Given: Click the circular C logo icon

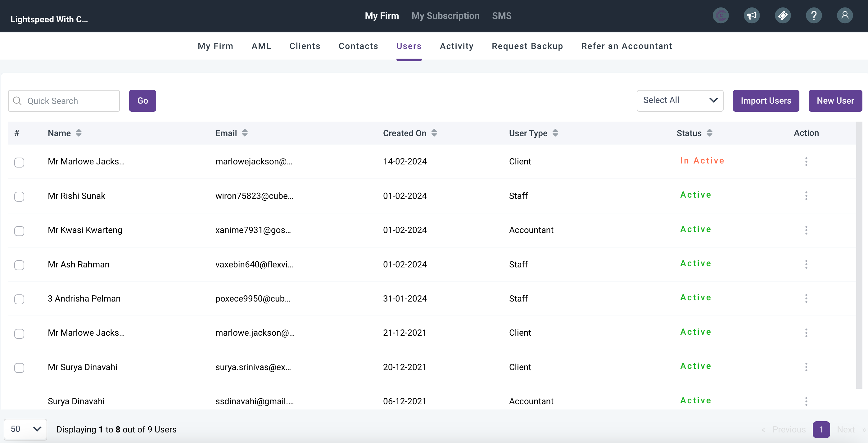Looking at the screenshot, I should [x=721, y=16].
